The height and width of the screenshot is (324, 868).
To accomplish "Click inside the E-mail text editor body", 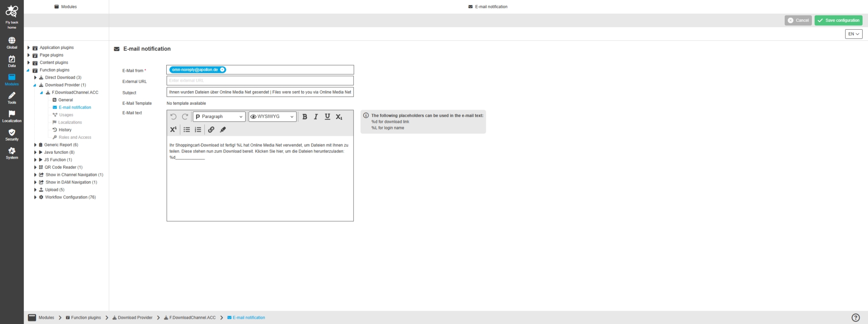I will tap(260, 179).
